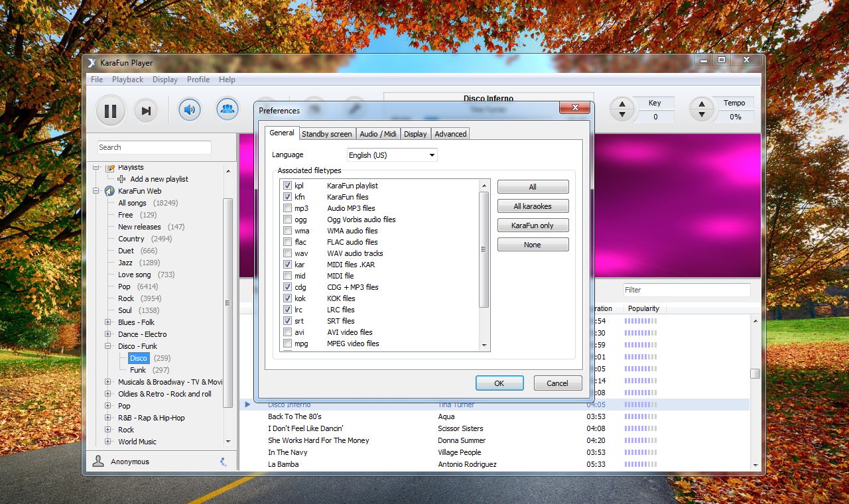This screenshot has height=504, width=849.
Task: Click the Playlists folder icon
Action: coord(110,168)
